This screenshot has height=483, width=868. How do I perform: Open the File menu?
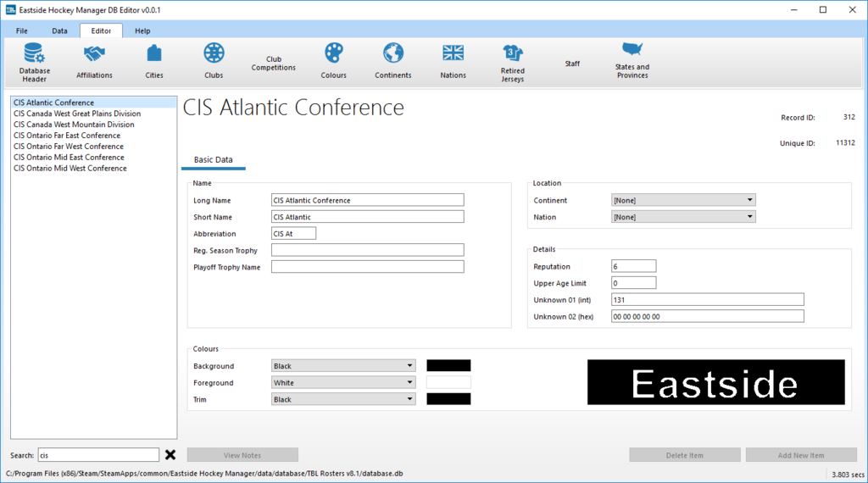point(21,31)
